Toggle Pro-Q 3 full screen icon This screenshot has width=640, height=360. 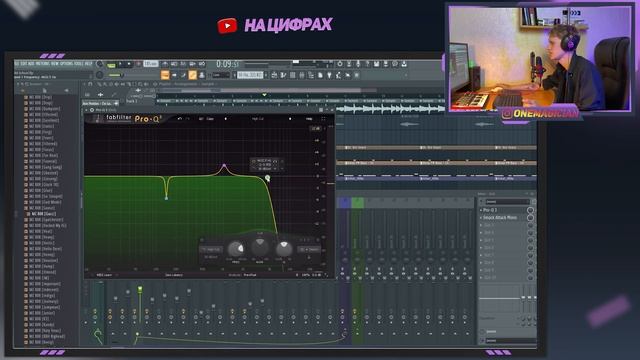(x=324, y=119)
